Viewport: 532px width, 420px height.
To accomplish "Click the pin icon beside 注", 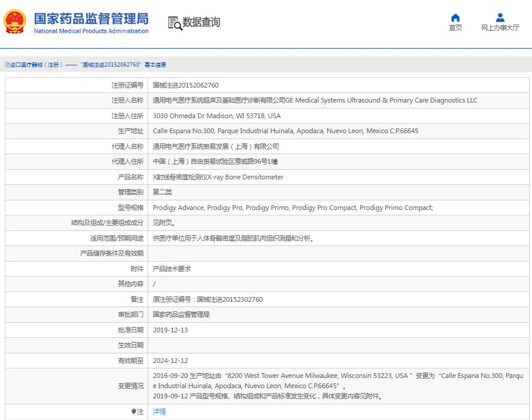I will [134, 412].
